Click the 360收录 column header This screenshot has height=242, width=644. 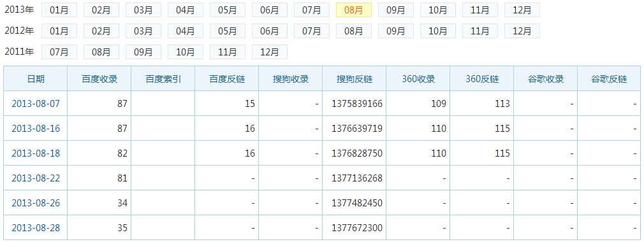418,79
